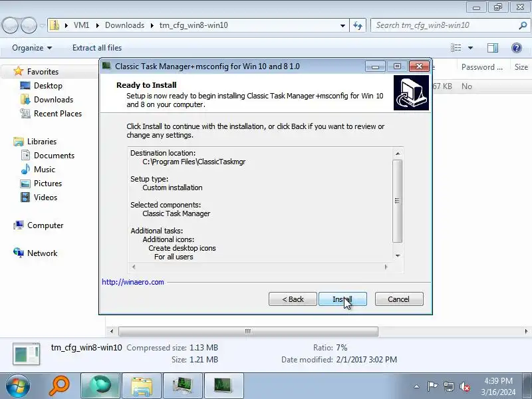The width and height of the screenshot is (532, 399).
Task: Go back with the Back button
Action: click(x=293, y=299)
